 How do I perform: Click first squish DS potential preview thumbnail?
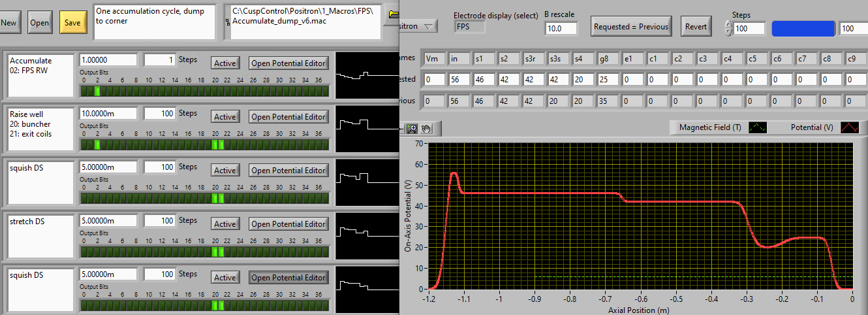click(367, 182)
